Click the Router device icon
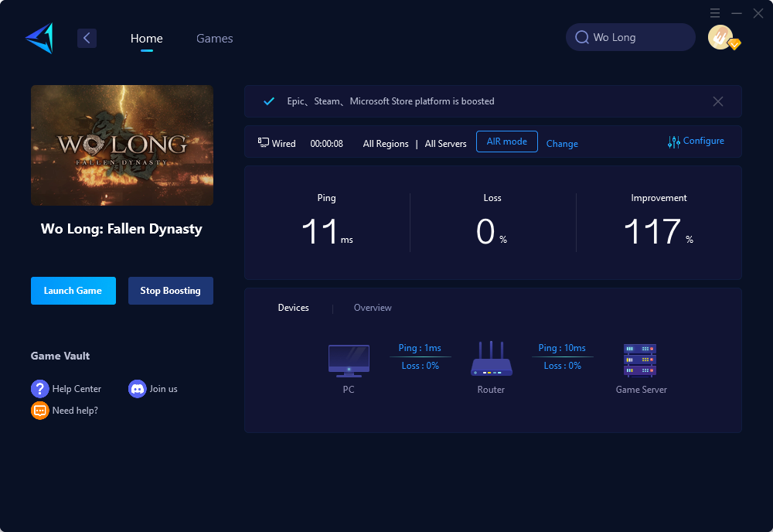773x532 pixels. [492, 359]
